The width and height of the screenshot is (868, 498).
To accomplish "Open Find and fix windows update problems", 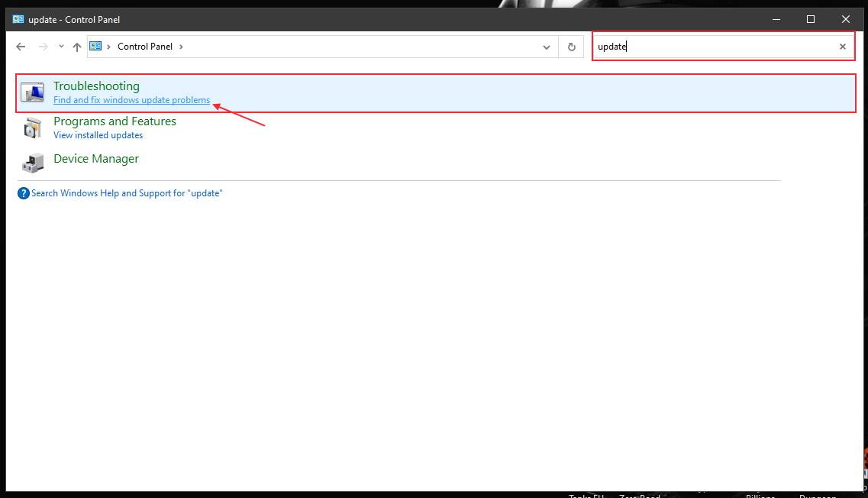I will [x=131, y=100].
